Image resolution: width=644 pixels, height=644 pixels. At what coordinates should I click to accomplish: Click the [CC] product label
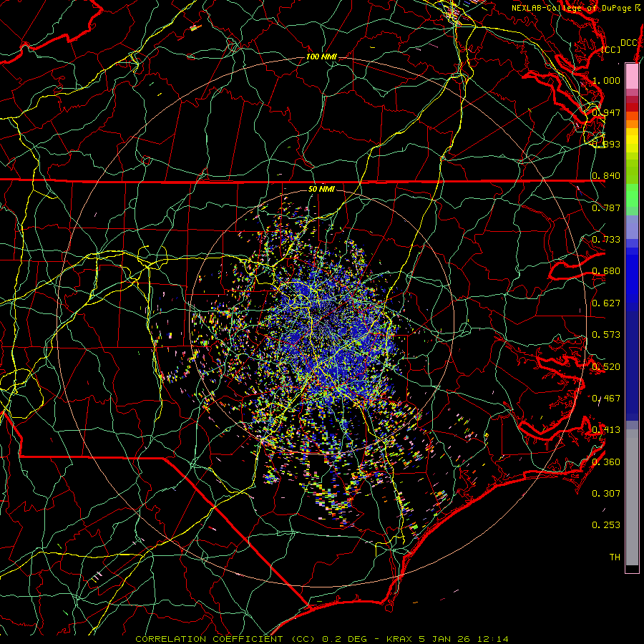[x=611, y=49]
